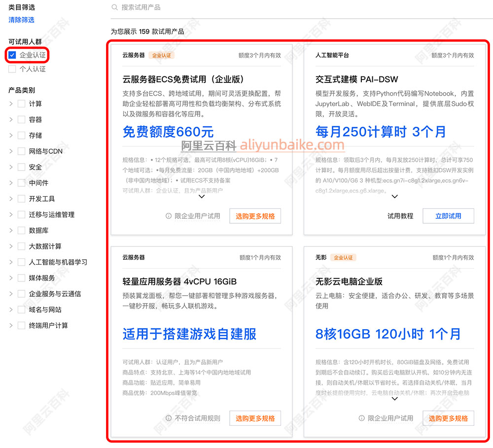Check the 中间件 category checkbox
Viewport: 493px width, 448px height.
[x=21, y=183]
